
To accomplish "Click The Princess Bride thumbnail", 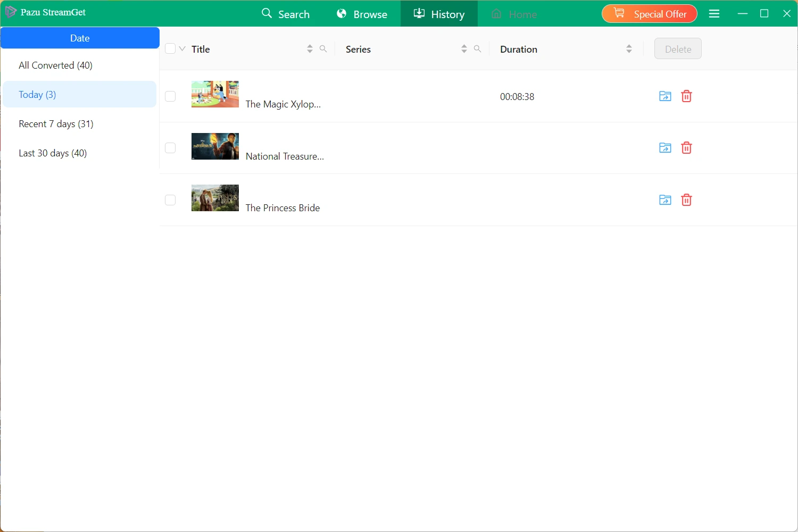I will 215,198.
